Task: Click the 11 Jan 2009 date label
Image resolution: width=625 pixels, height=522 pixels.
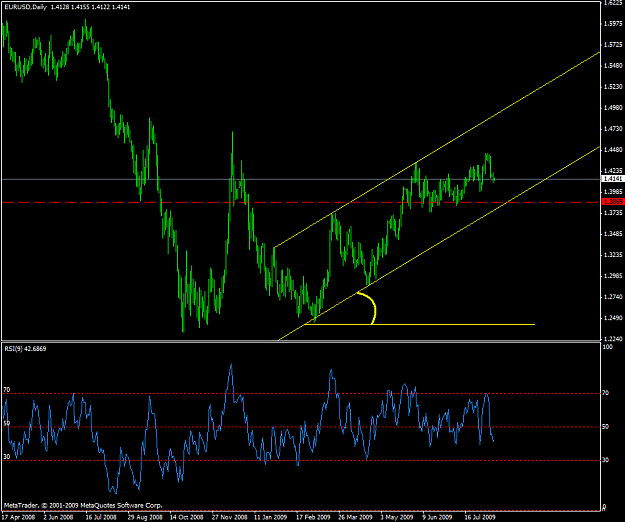Action: pyautogui.click(x=271, y=517)
